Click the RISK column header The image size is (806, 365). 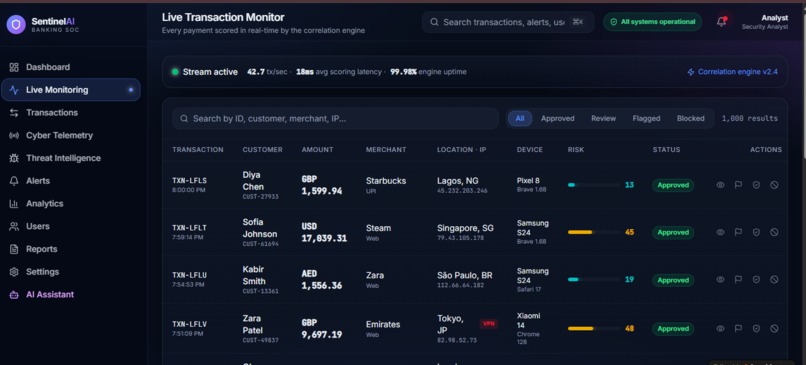click(x=576, y=150)
